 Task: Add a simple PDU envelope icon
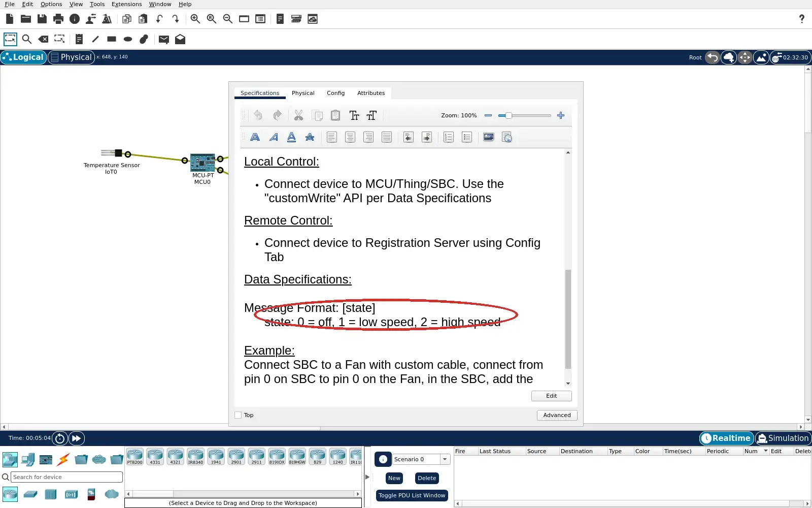pyautogui.click(x=163, y=39)
